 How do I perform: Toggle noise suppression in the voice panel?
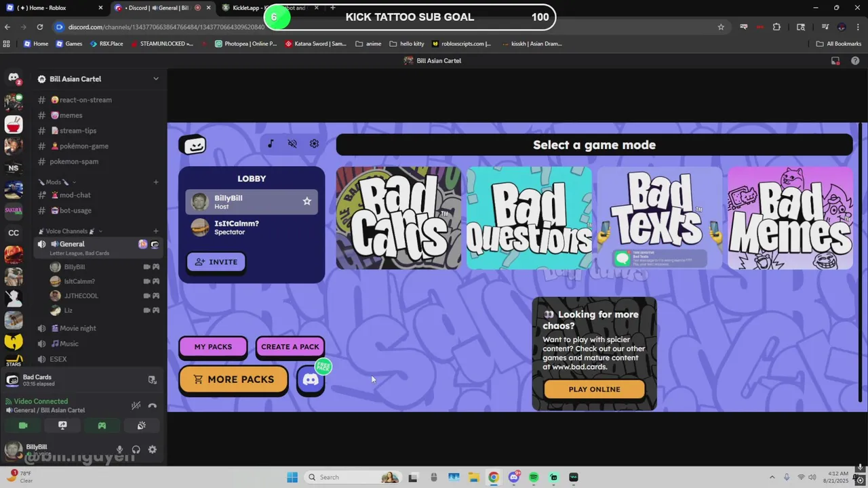click(x=136, y=405)
